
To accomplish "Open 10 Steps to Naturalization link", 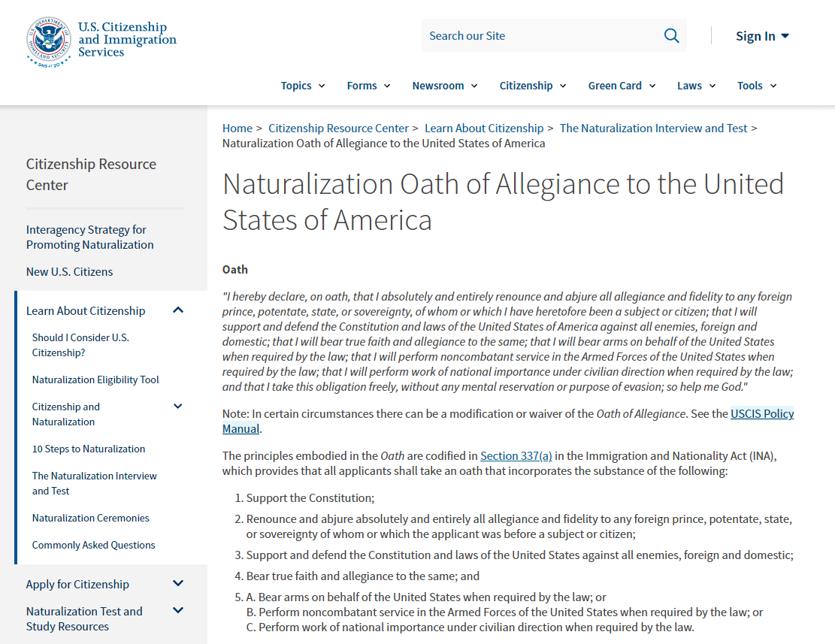I will (x=89, y=449).
